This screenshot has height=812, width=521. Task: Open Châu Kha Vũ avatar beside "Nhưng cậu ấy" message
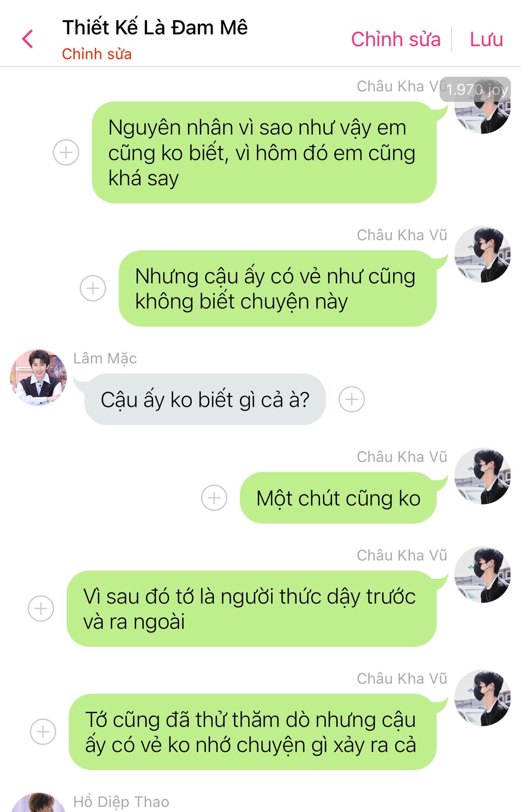(482, 254)
